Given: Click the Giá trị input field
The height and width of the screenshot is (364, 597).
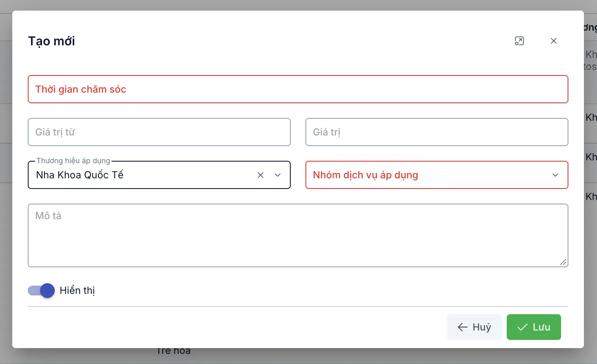Looking at the screenshot, I should pyautogui.click(x=437, y=132).
